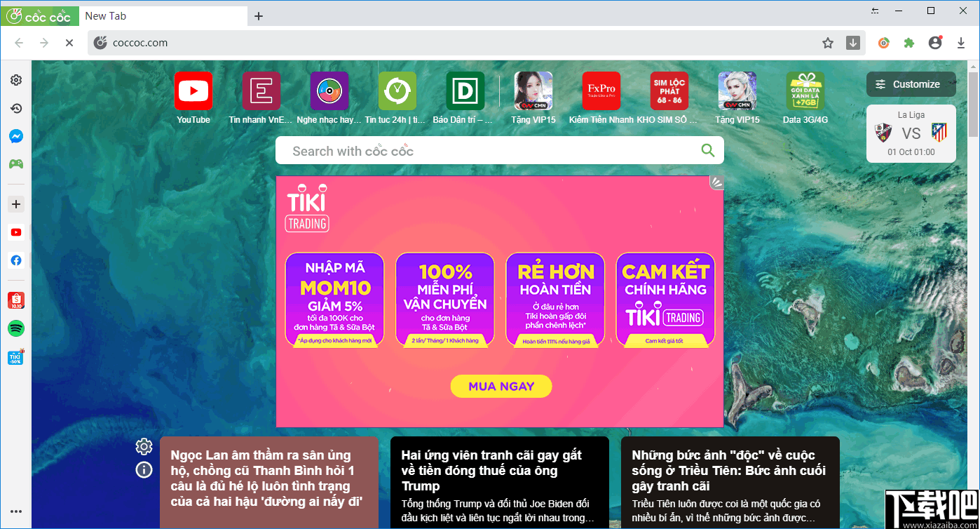Screen dimensions: 980x529
Task: Select the New Tab tab
Action: coord(163,16)
